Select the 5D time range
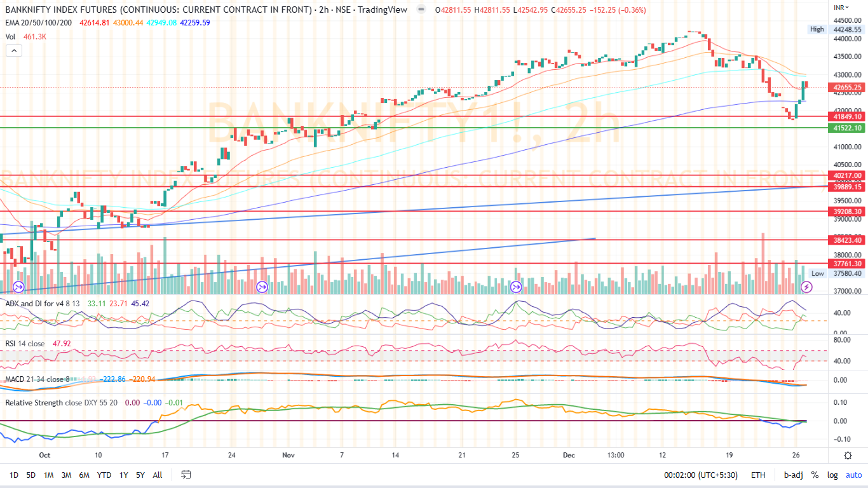 pyautogui.click(x=31, y=475)
